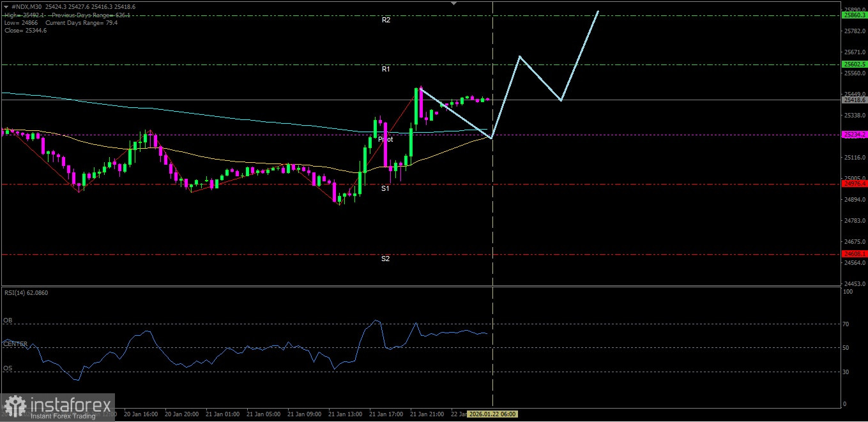
Task: Select the S1 support level label
Action: point(386,189)
